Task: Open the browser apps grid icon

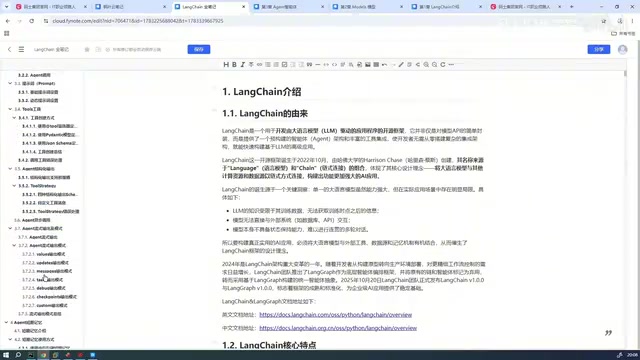Action: [x=7, y=33]
